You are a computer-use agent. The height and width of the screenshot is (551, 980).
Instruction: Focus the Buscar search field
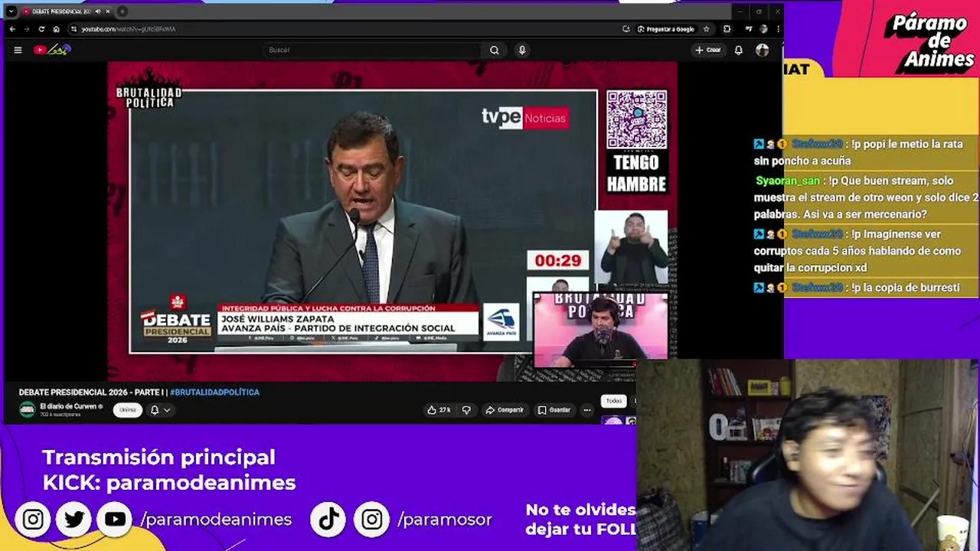pos(373,50)
